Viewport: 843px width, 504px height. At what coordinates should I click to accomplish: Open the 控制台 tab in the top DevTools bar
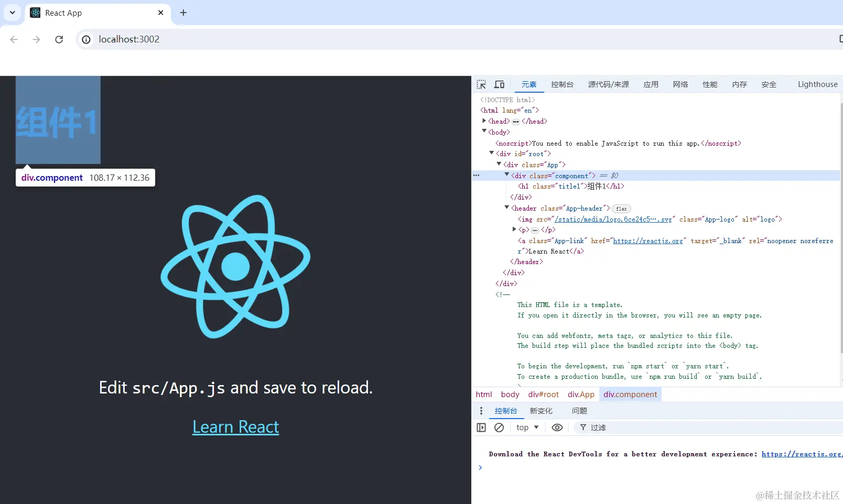[x=562, y=84]
